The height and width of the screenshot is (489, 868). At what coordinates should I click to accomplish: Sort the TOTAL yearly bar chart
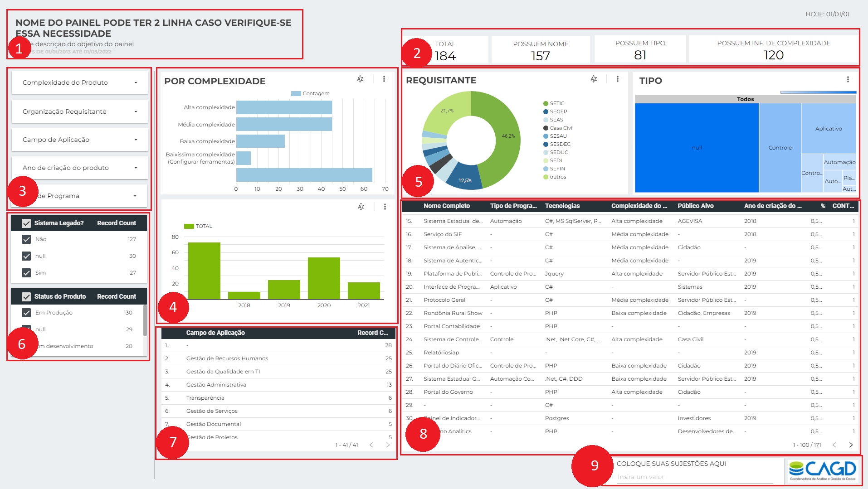(x=361, y=207)
